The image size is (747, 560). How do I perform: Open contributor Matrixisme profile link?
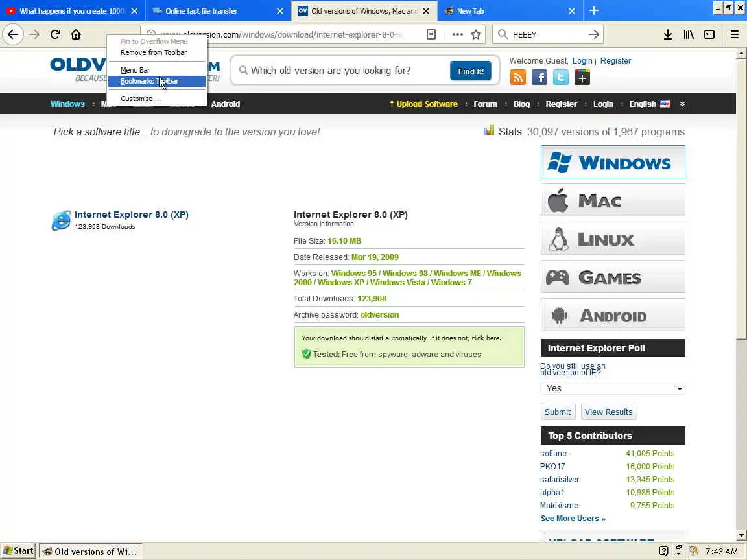click(559, 506)
